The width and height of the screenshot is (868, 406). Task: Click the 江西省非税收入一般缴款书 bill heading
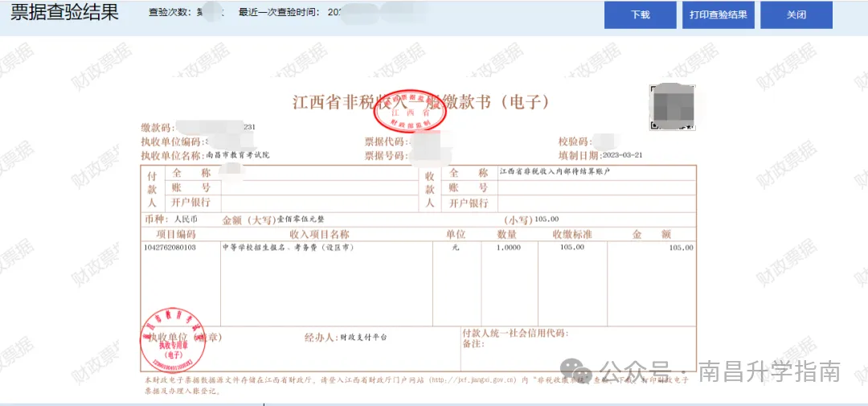point(421,102)
